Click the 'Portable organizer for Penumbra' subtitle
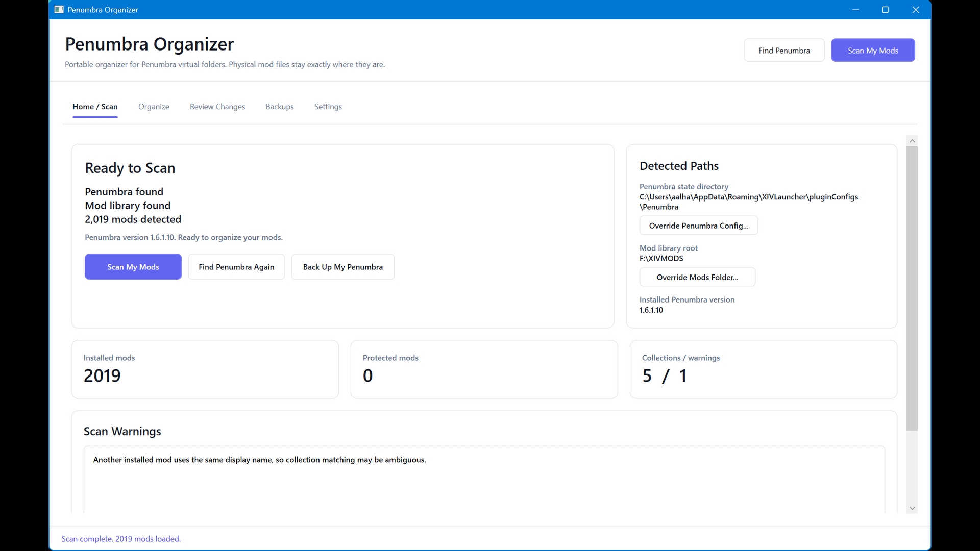The height and width of the screenshot is (551, 980). coord(225,65)
